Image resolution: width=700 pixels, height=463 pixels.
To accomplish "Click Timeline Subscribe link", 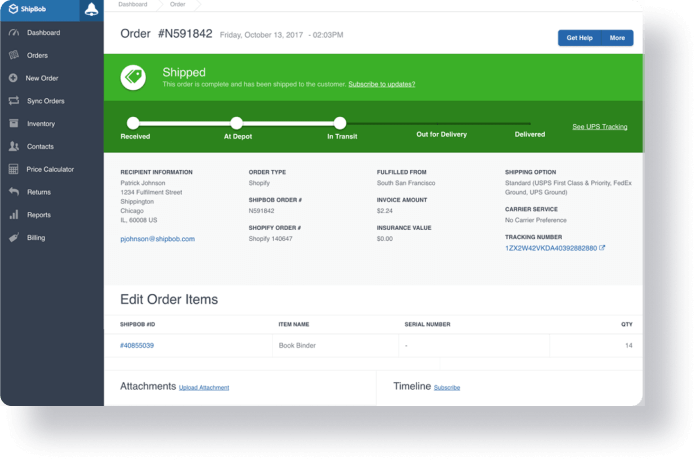I will (447, 388).
